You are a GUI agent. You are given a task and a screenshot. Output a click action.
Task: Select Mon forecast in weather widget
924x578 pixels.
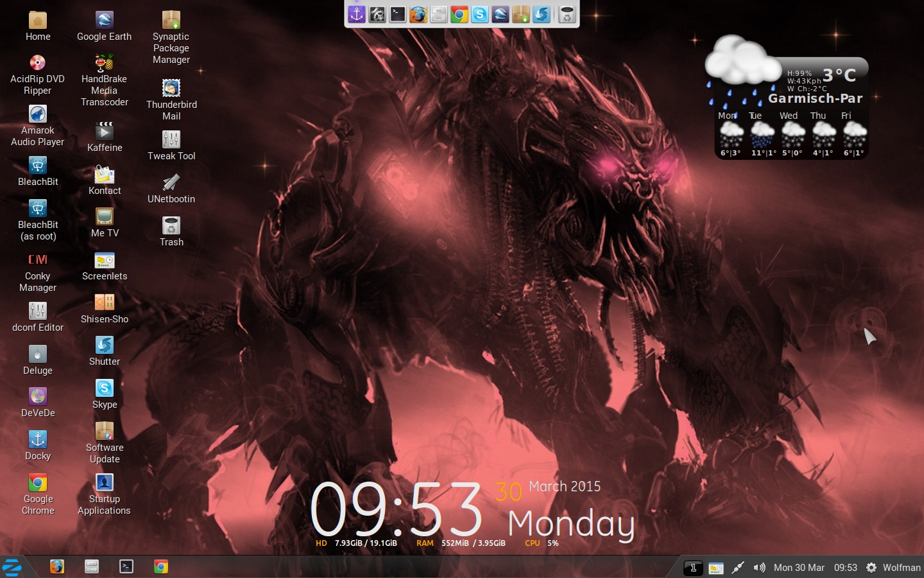[731, 134]
